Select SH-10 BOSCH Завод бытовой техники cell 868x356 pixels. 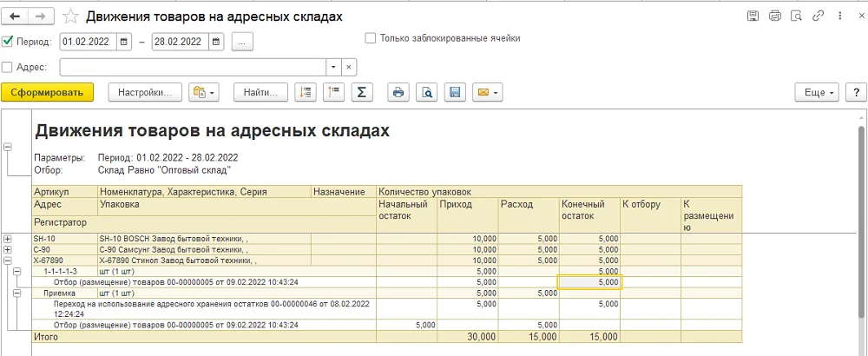point(204,239)
